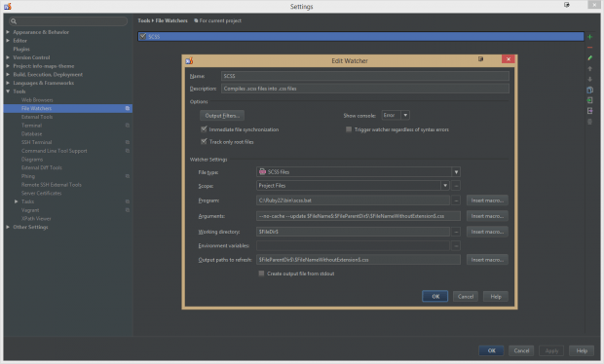This screenshot has height=364, width=604.
Task: Close the Edit Watcher dialog
Action: (x=509, y=58)
